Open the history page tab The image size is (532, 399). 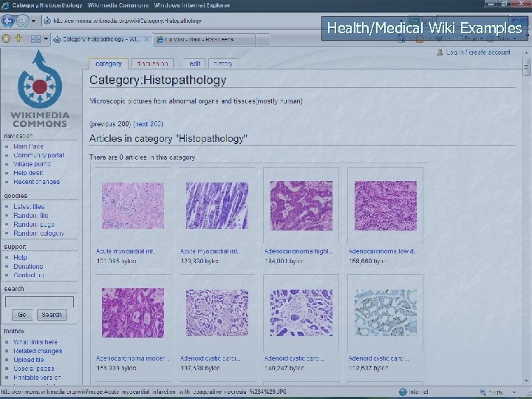pyautogui.click(x=223, y=64)
